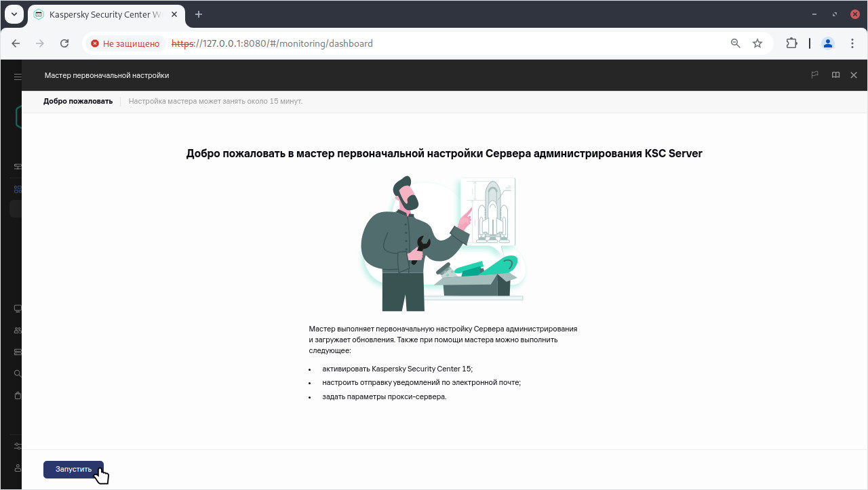
Task: Click the dimmed shopping bag sidebar icon
Action: point(18,395)
